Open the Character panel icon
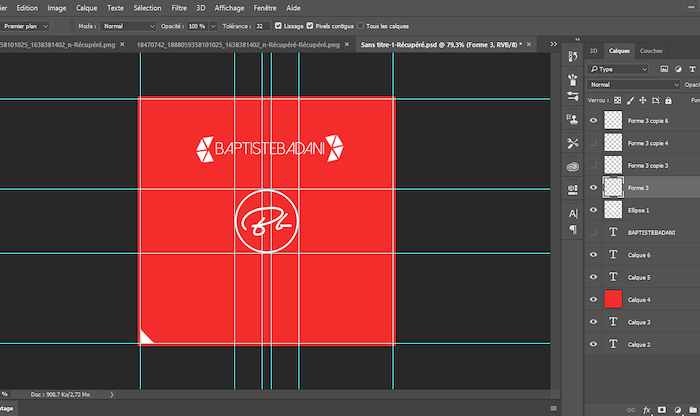 point(573,213)
